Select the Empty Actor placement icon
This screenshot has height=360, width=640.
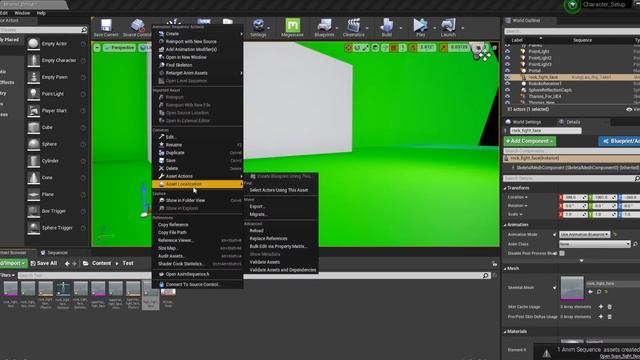pos(33,44)
